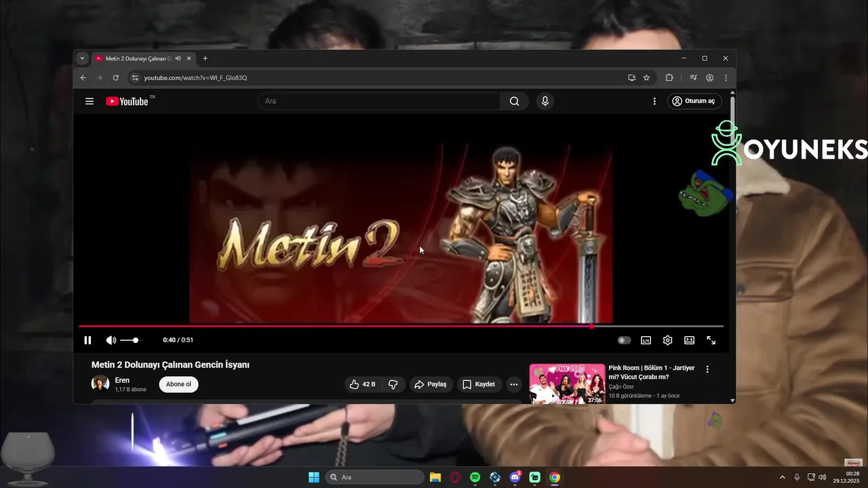Click the 0:40 / 0:51 time display
868x488 pixels.
(178, 340)
